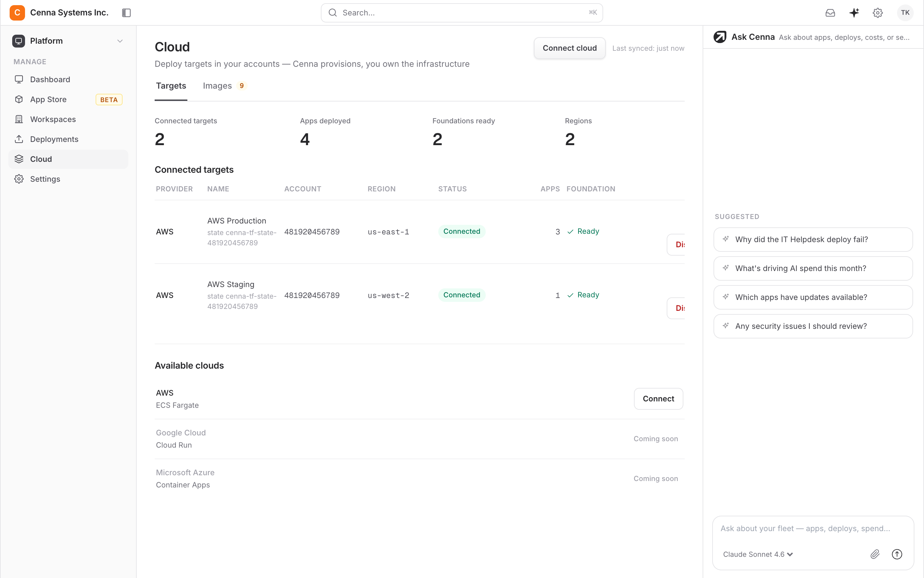Click the Cloud layers icon in the sidebar
The height and width of the screenshot is (578, 924).
[19, 159]
